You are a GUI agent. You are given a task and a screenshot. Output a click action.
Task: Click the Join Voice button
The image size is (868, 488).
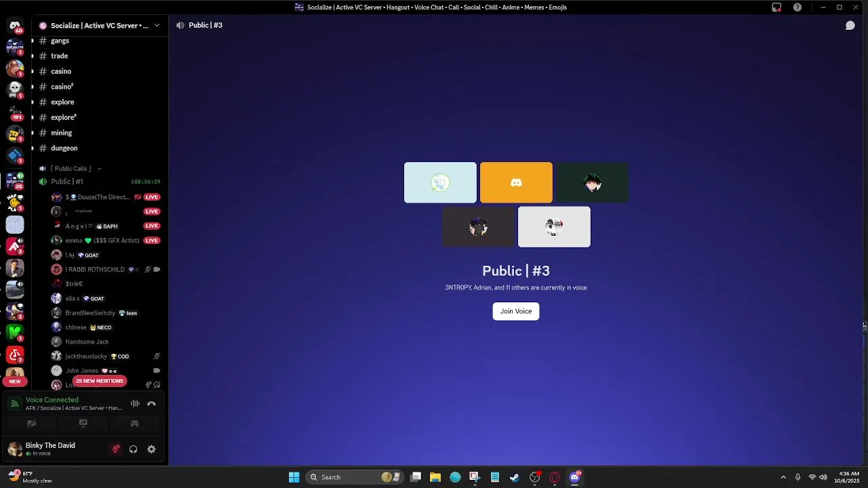(516, 311)
